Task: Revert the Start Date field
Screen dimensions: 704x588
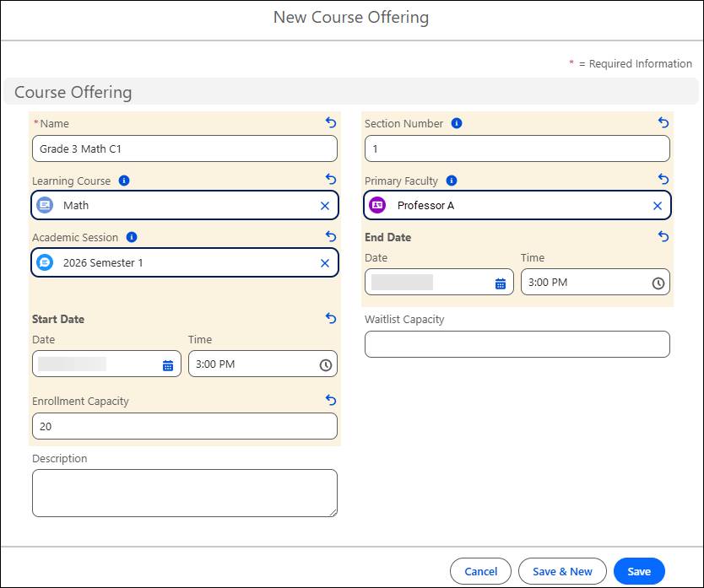Action: pos(331,318)
